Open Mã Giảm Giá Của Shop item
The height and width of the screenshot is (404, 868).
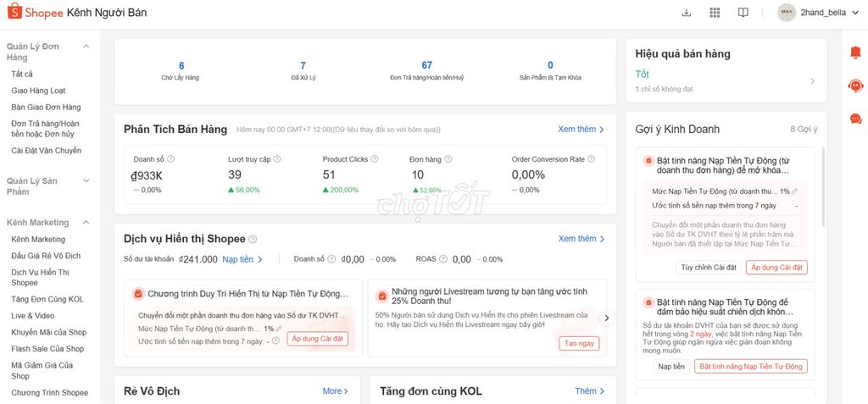pos(42,370)
